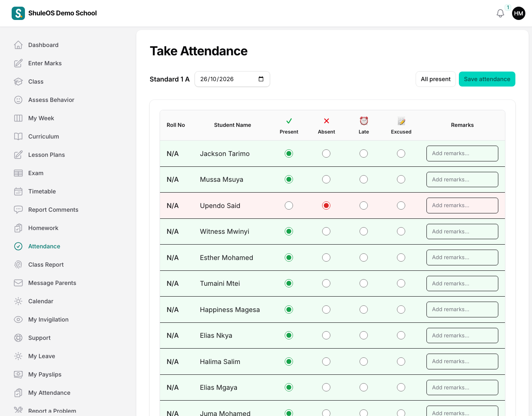Click the Class Report fingerprint icon
The height and width of the screenshot is (416, 532).
pyautogui.click(x=18, y=265)
